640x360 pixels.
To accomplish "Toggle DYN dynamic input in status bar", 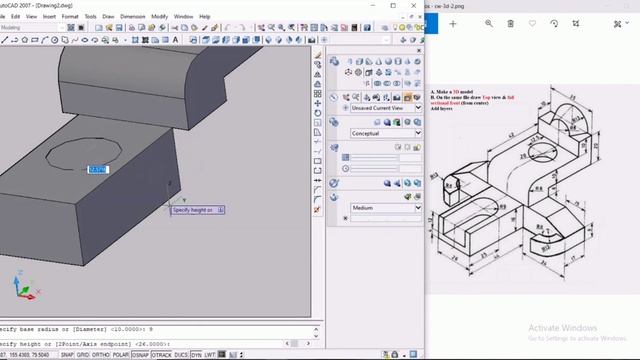I will pyautogui.click(x=196, y=355).
